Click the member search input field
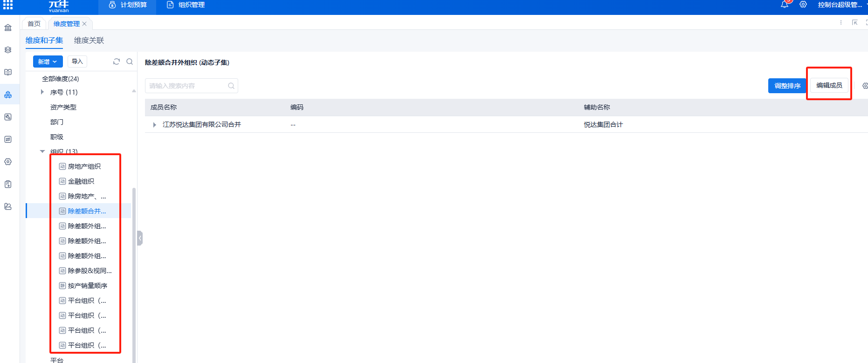This screenshot has width=868, height=363. (x=186, y=86)
